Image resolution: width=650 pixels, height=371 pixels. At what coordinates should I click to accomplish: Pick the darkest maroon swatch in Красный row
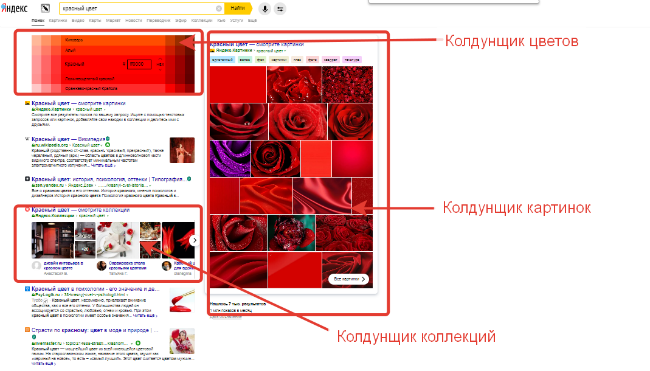[x=190, y=64]
